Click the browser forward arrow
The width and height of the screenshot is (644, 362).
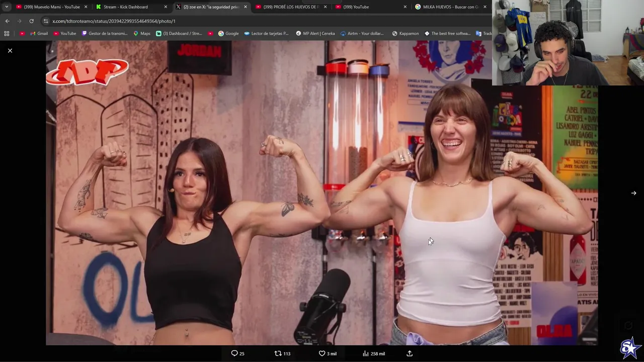[x=19, y=21]
